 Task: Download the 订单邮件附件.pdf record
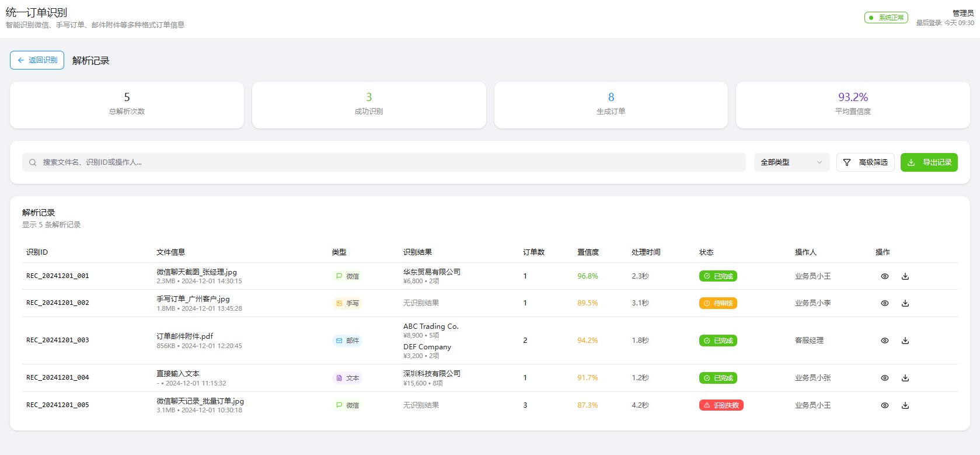pyautogui.click(x=905, y=341)
